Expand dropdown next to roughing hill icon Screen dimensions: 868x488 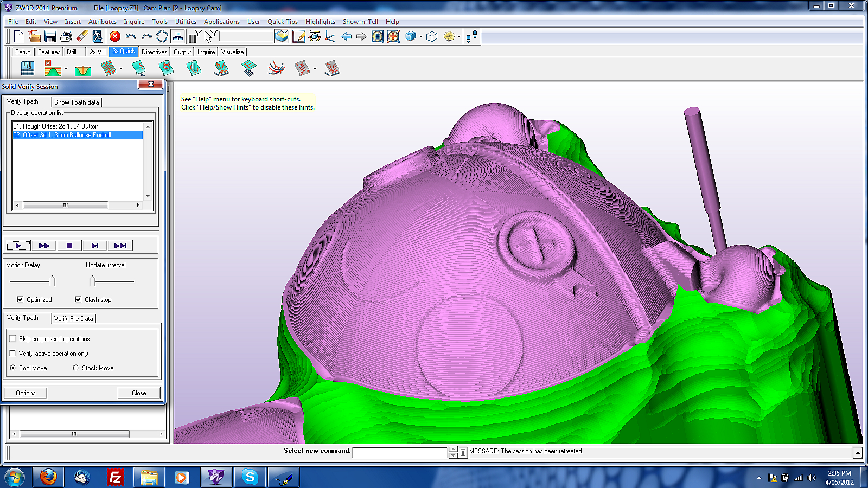tap(66, 69)
